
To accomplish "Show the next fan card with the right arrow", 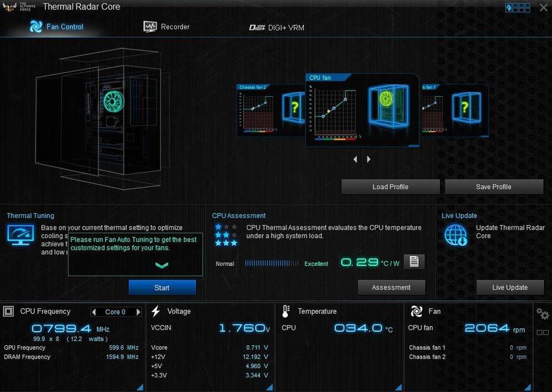I will [368, 160].
